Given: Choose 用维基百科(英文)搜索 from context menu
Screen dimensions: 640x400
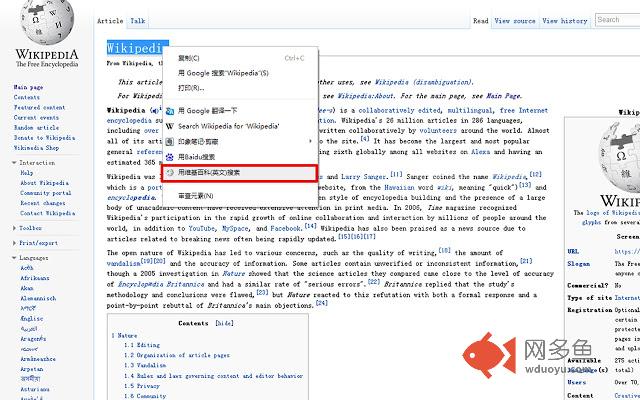Looking at the screenshot, I should tap(240, 173).
